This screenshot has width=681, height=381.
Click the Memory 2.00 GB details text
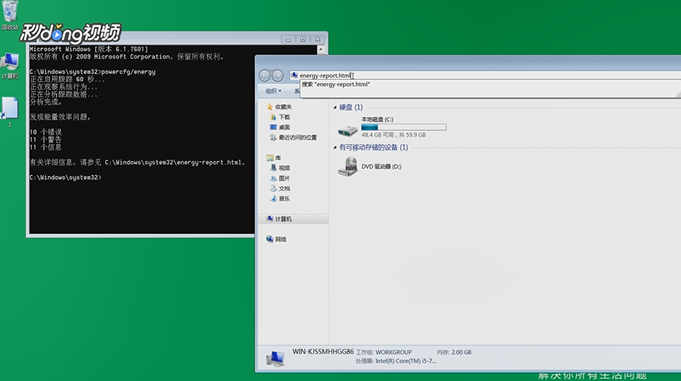454,352
